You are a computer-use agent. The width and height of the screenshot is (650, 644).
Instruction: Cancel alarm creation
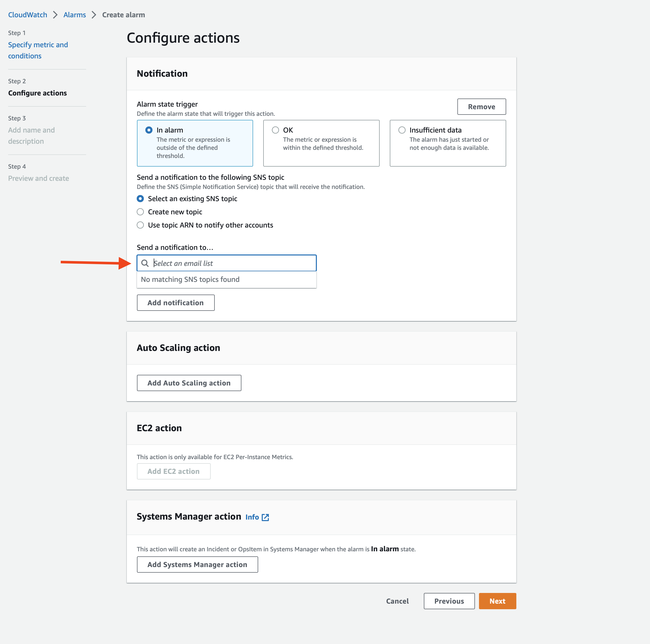(397, 601)
